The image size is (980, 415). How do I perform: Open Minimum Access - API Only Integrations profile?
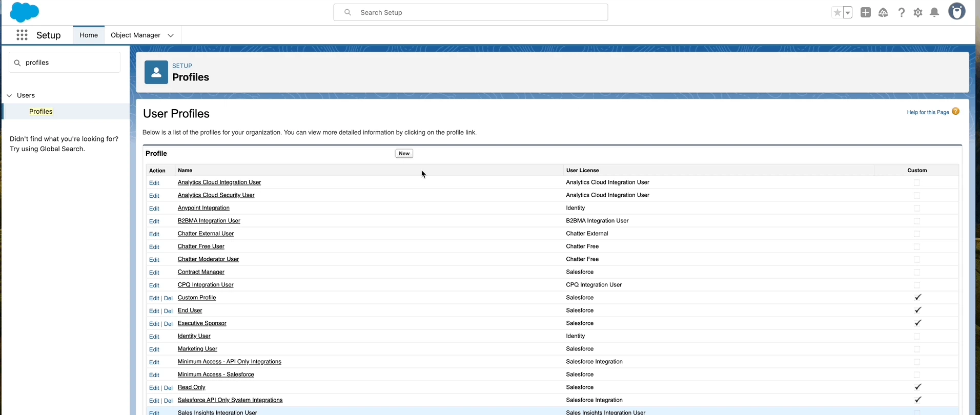coord(230,362)
